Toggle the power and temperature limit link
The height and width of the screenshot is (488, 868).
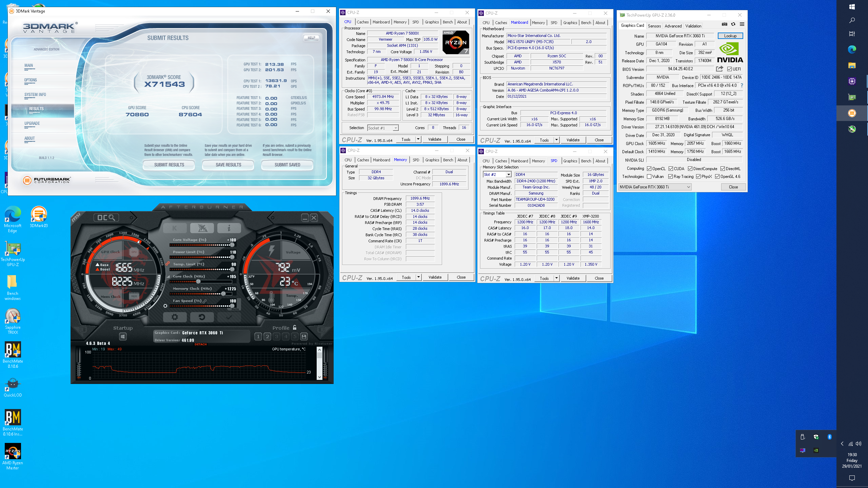click(167, 263)
